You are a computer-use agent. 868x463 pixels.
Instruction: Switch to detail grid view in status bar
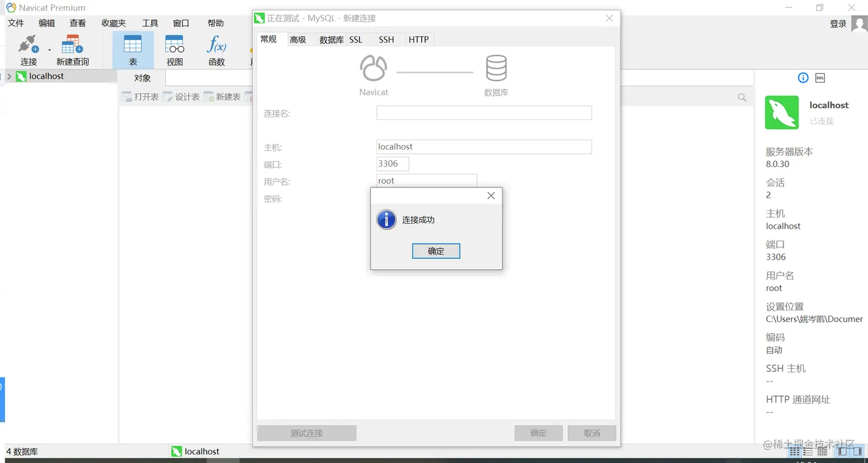(822, 452)
